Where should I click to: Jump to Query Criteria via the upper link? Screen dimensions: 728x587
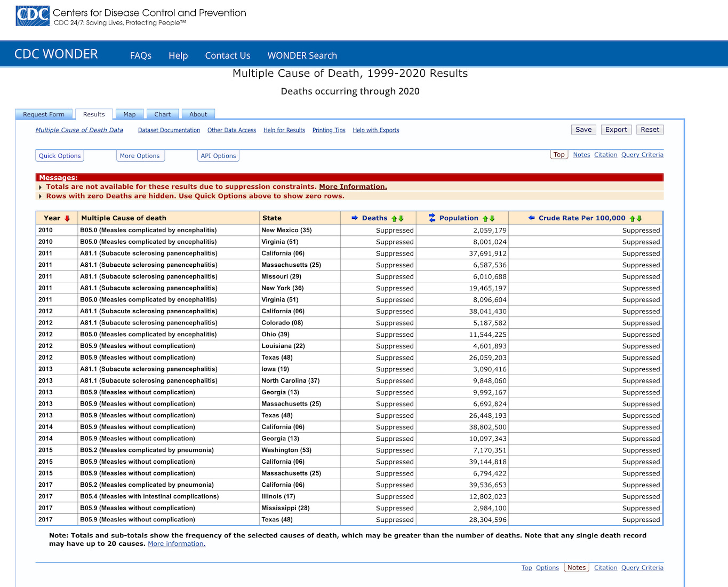[x=642, y=155]
